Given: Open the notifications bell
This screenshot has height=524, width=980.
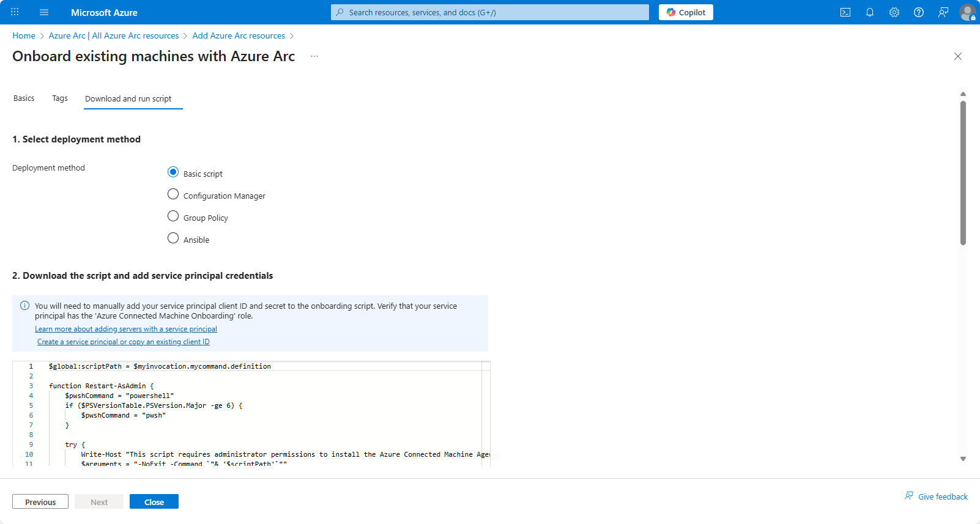Looking at the screenshot, I should coord(870,12).
